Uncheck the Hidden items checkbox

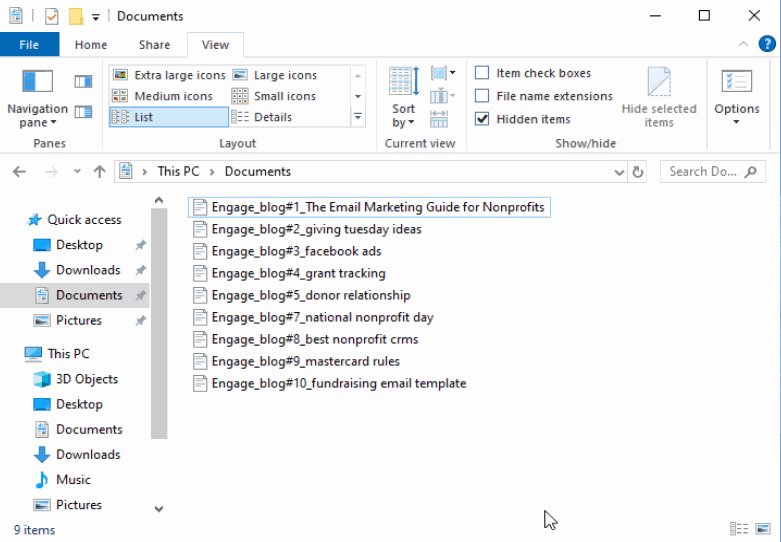(482, 119)
